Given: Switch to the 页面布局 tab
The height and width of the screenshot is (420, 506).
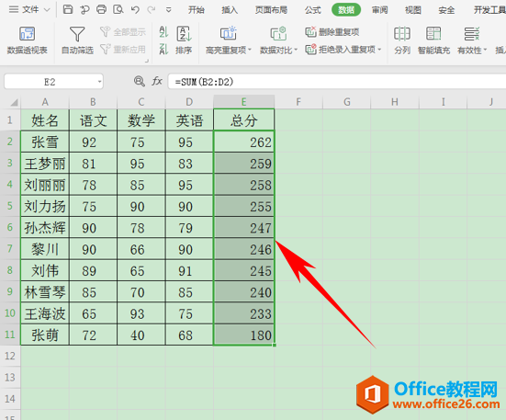Looking at the screenshot, I should point(271,10).
